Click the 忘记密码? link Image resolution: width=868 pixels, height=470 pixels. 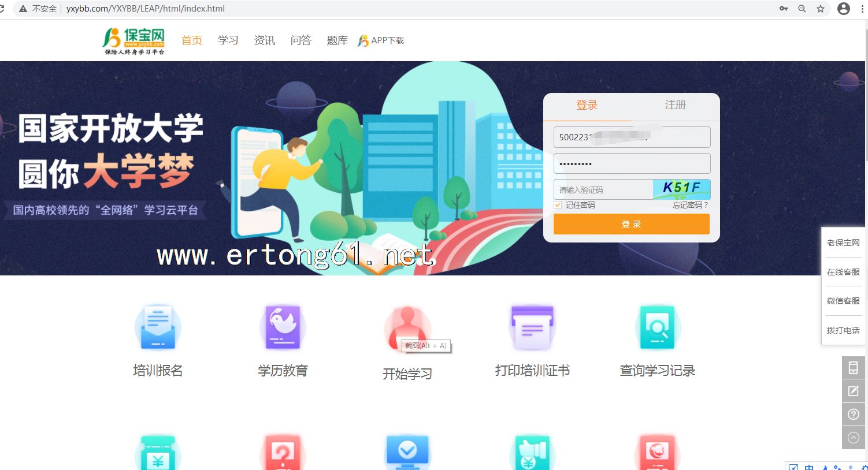[x=690, y=205]
